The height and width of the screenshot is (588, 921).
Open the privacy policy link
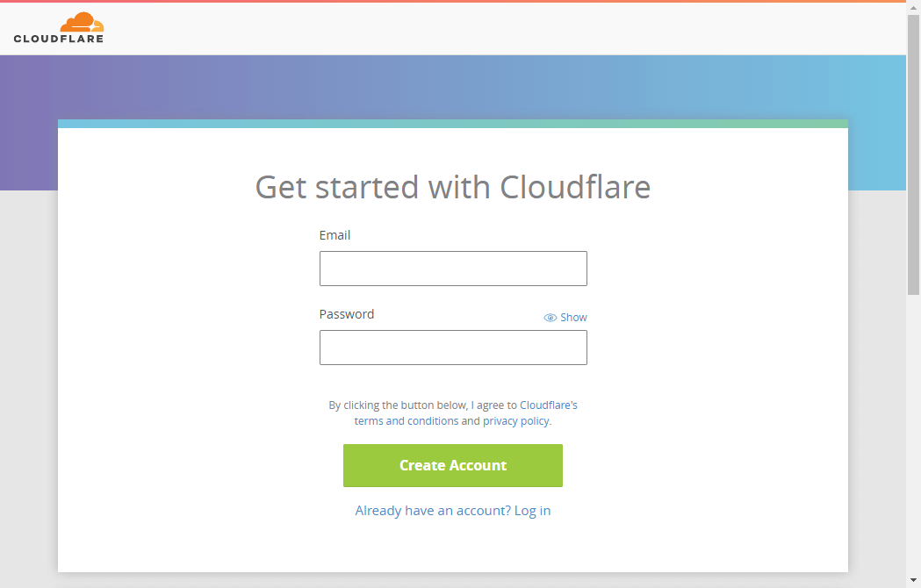[515, 421]
